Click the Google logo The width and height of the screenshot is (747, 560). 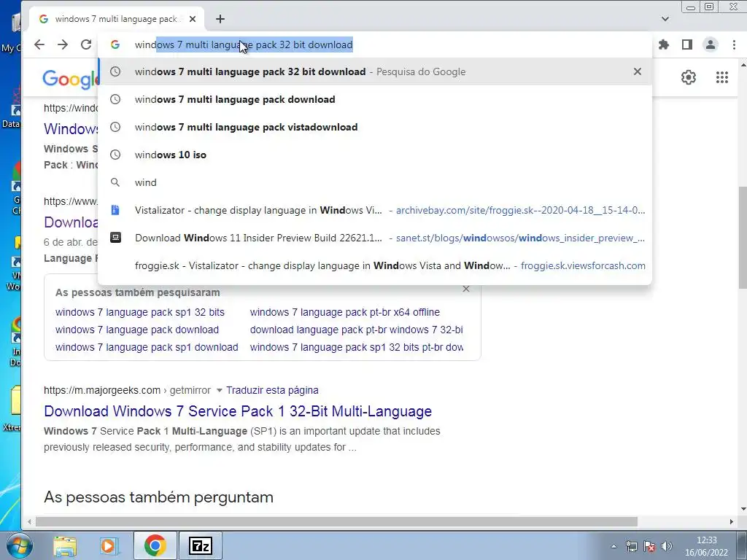click(x=71, y=79)
